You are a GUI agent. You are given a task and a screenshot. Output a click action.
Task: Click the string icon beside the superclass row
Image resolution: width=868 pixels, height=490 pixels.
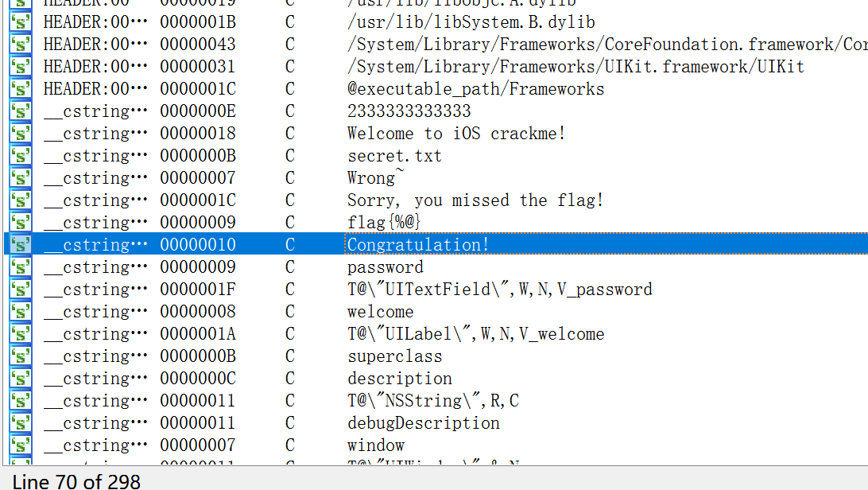tap(21, 356)
